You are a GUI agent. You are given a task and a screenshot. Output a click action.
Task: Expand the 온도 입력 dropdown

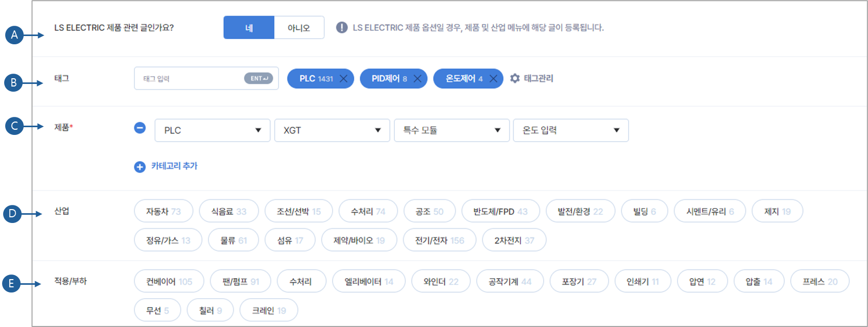pos(570,130)
